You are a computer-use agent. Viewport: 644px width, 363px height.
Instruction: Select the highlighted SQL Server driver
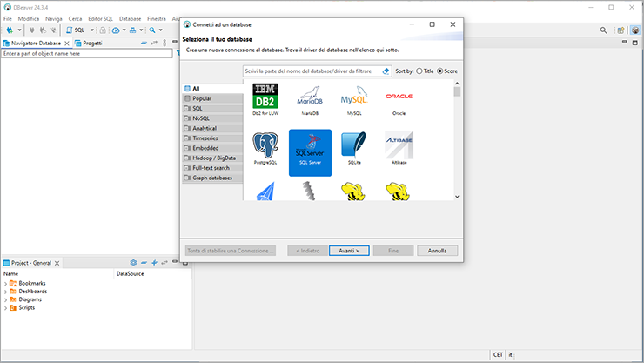coord(310,152)
